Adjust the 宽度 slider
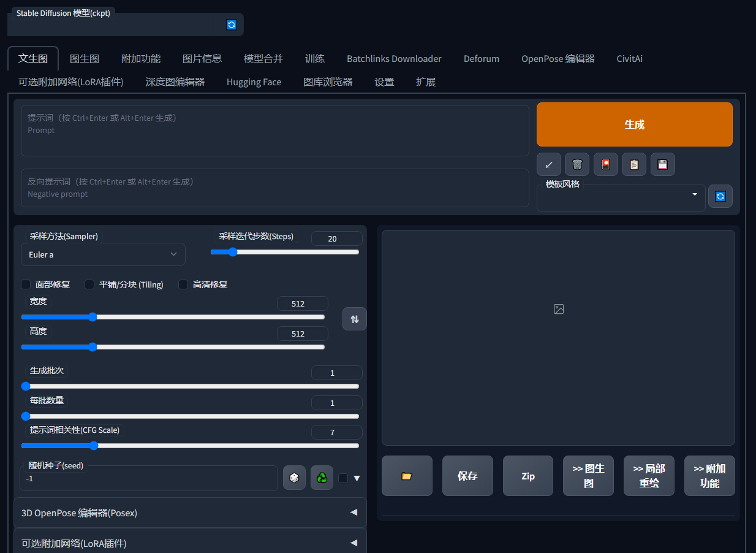Screen dimensions: 756x553 pos(173,317)
